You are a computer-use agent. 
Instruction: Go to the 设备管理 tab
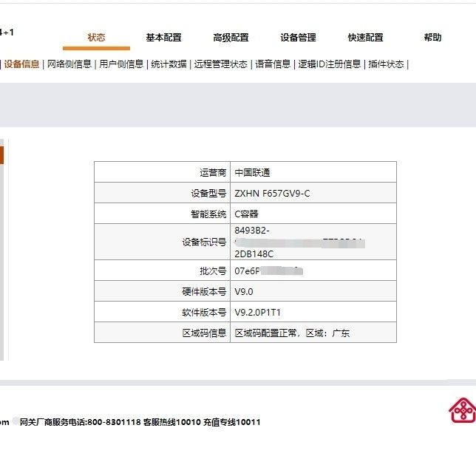[298, 38]
